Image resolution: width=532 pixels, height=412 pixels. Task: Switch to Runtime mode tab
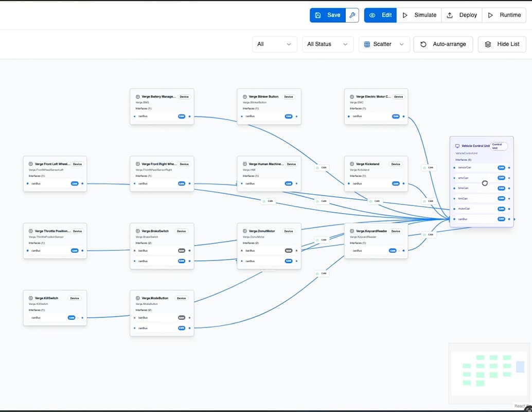pos(504,15)
